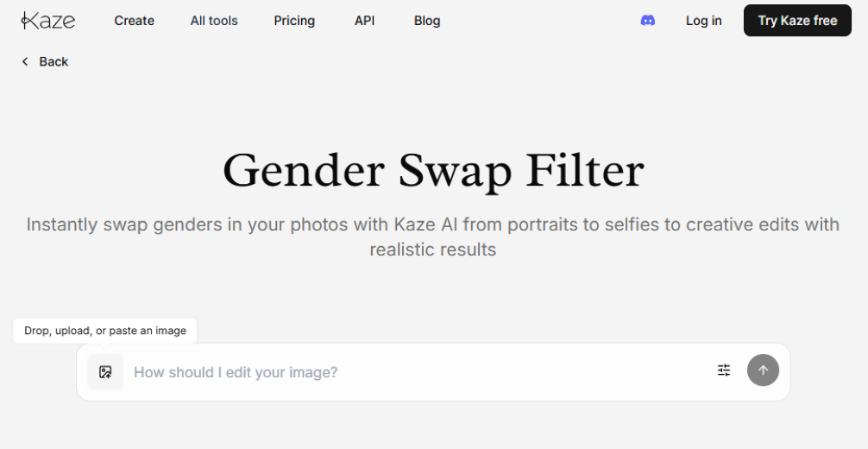
Task: Open the Create menu item
Action: (134, 21)
